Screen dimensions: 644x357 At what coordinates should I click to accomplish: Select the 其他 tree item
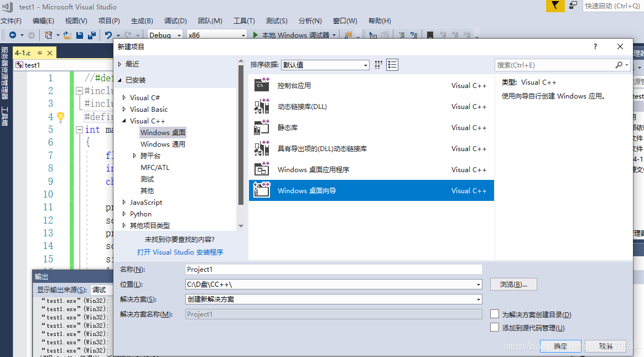(x=147, y=190)
